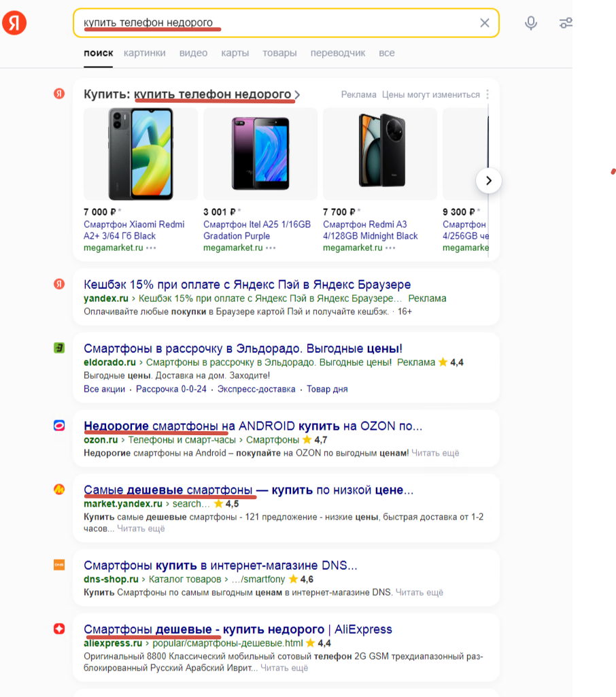Open the Рассрочка 0-0-24 sitelink

171,389
